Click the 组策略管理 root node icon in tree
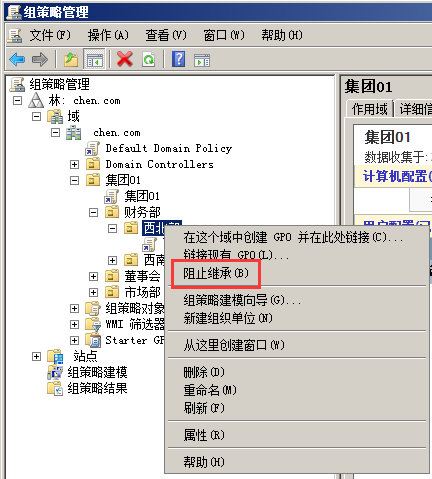 click(17, 84)
